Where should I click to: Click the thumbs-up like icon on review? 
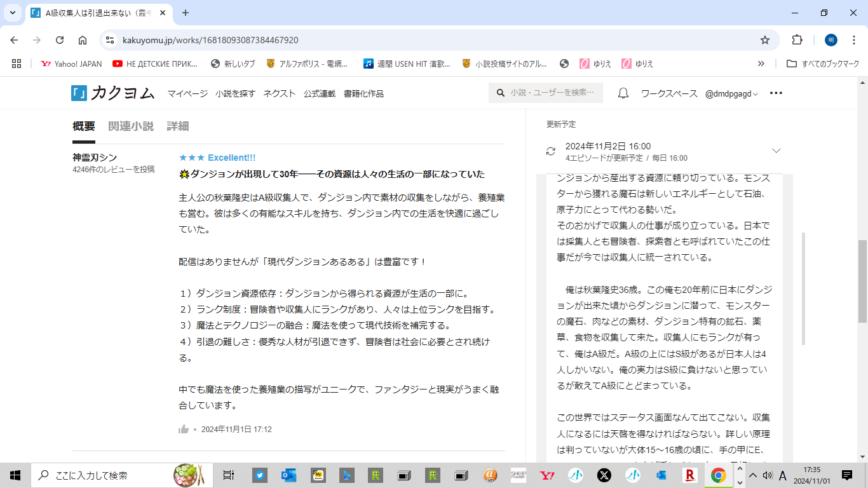(x=184, y=430)
